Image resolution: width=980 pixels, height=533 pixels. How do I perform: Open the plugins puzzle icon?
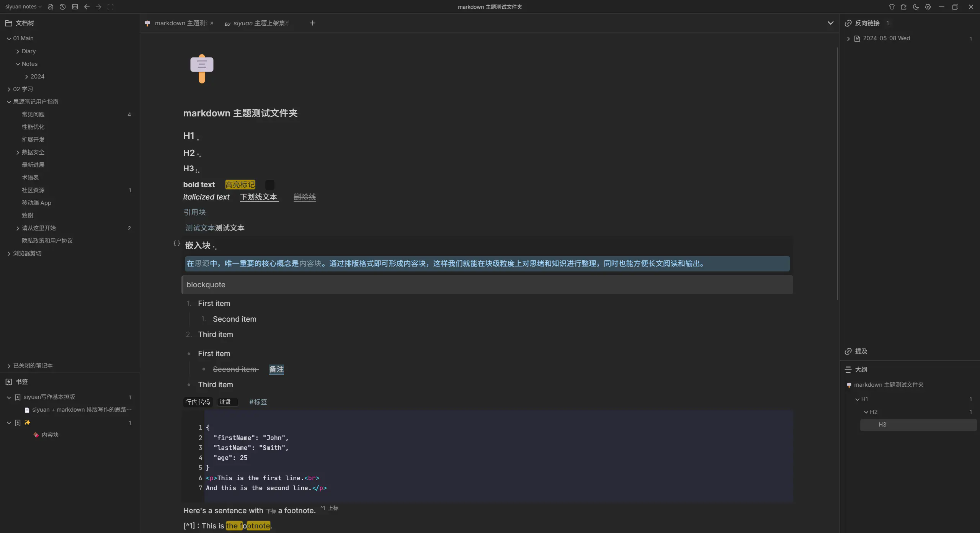(903, 7)
